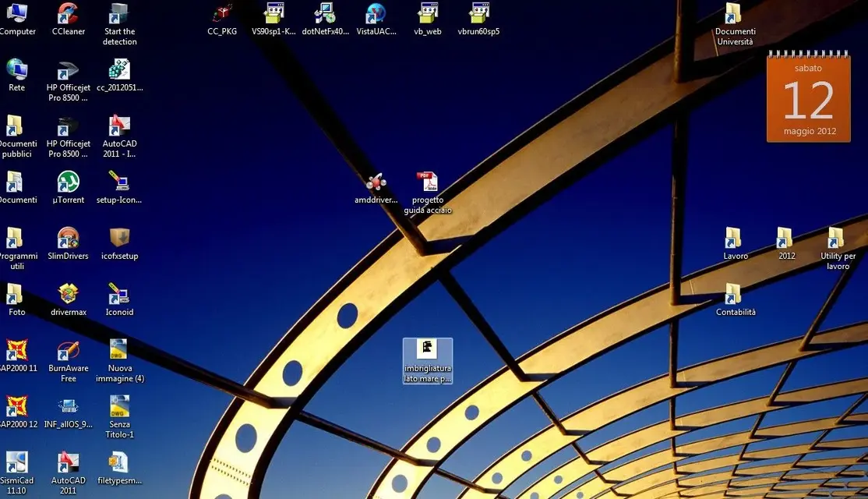Launch the SAP2000 12 shortcut

click(x=16, y=412)
